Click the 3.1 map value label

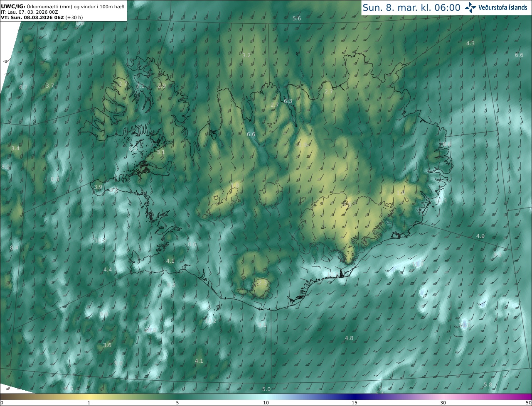pos(160,152)
